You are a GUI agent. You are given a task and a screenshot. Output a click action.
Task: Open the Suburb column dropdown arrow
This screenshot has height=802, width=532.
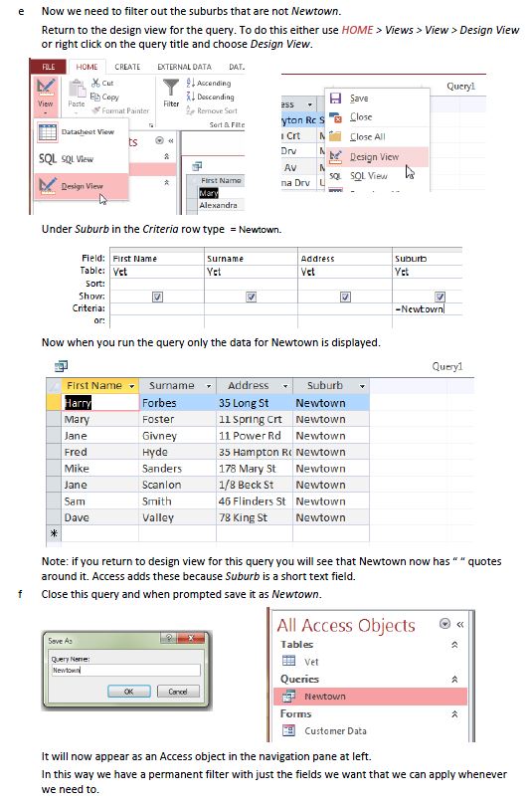click(x=362, y=386)
